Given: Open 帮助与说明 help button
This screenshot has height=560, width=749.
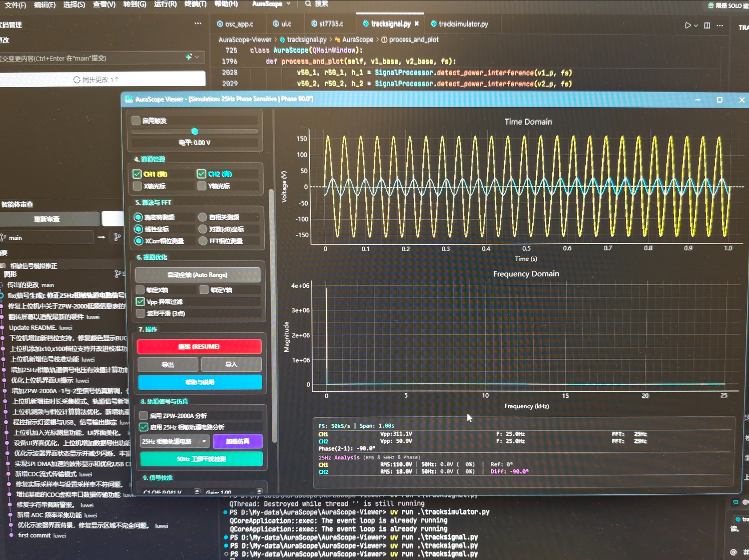Looking at the screenshot, I should pos(200,383).
